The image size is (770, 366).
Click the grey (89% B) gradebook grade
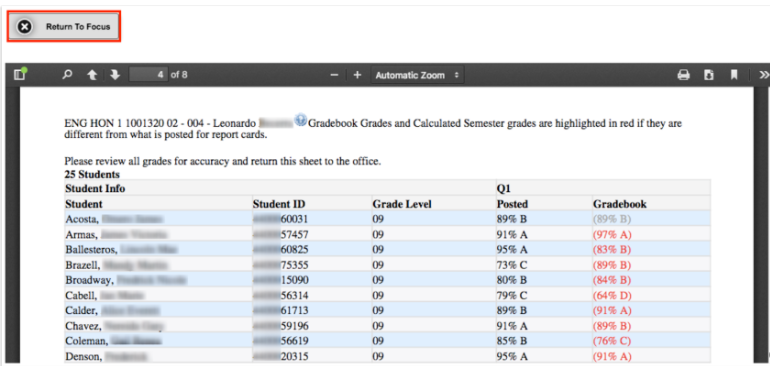pos(612,219)
